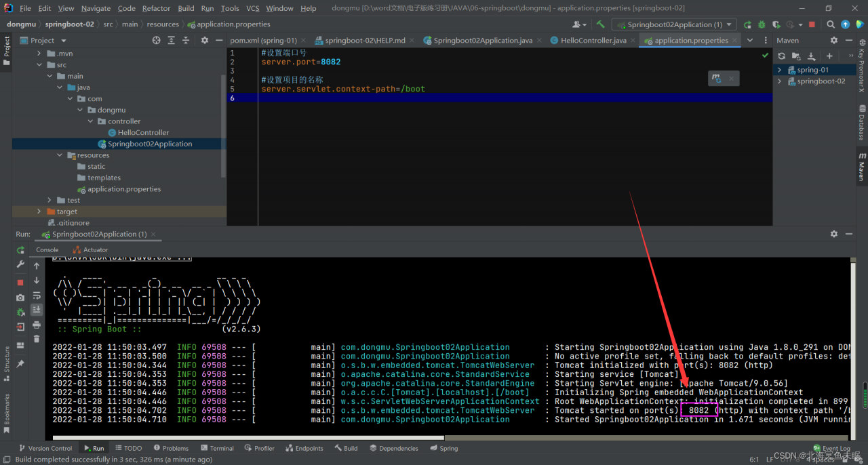Image resolution: width=868 pixels, height=465 pixels.
Task: Clear console with the trash icon
Action: (37, 339)
